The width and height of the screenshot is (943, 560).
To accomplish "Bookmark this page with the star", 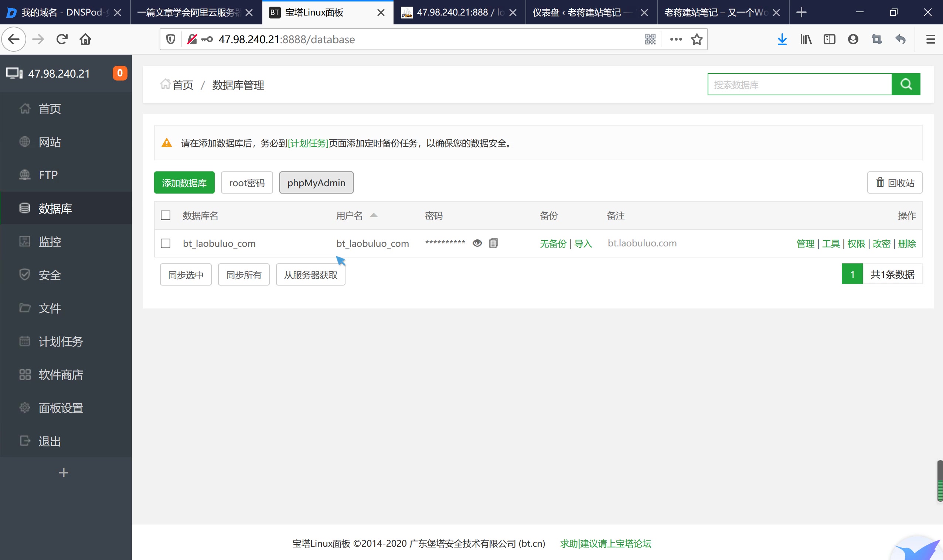I will coord(697,39).
